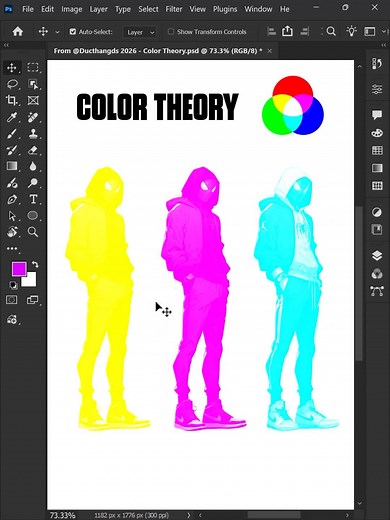Click the vertical canvas scrollbar
Image resolution: width=390 pixels, height=520 pixels.
(359, 283)
